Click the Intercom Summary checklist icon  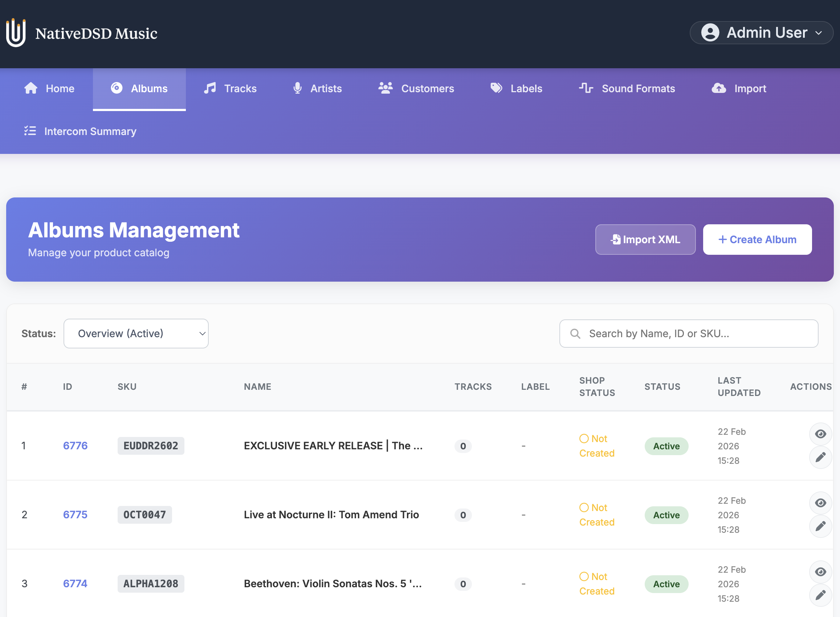(x=30, y=131)
